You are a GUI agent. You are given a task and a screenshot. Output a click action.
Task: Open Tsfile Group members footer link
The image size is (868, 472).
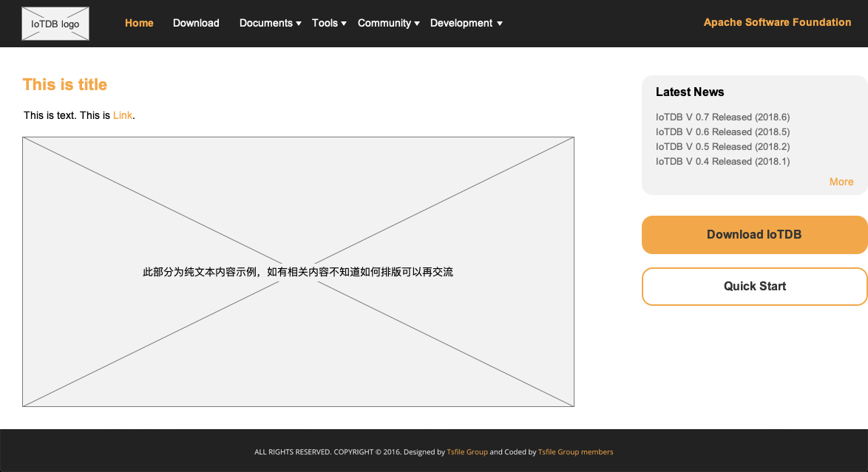(575, 452)
